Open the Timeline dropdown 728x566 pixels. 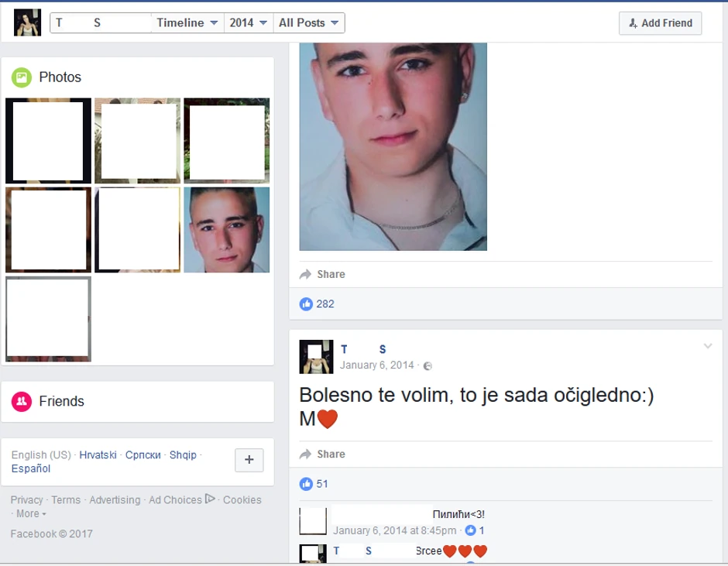tap(187, 22)
